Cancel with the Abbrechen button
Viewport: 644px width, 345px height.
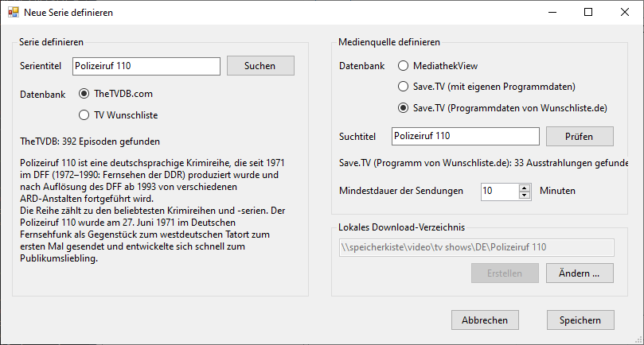[485, 320]
